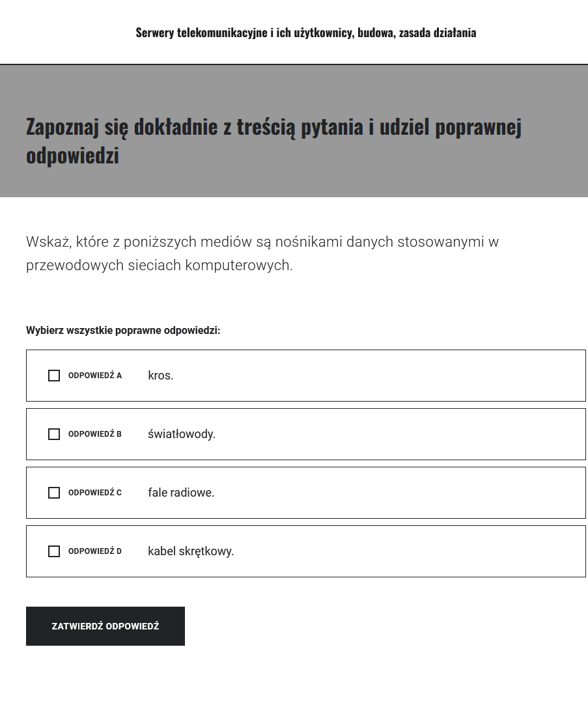Click the gray instruction banner heading
The image size is (588, 703).
[273, 140]
